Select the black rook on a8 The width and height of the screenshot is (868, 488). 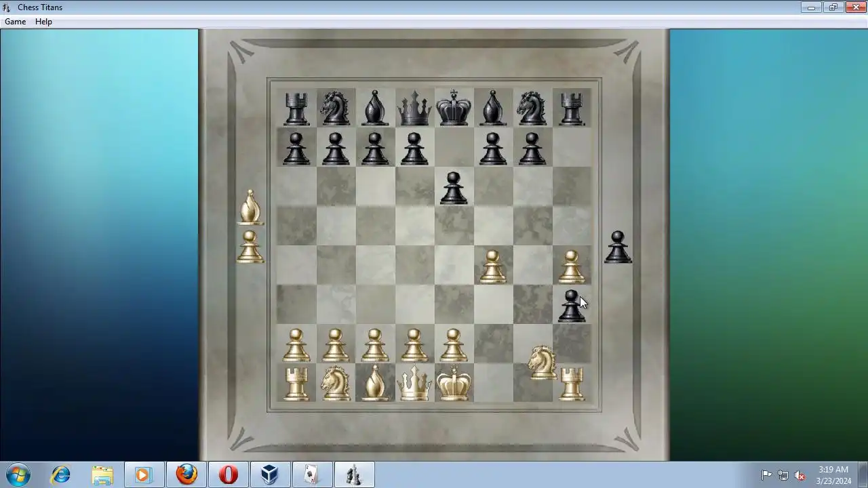click(296, 108)
